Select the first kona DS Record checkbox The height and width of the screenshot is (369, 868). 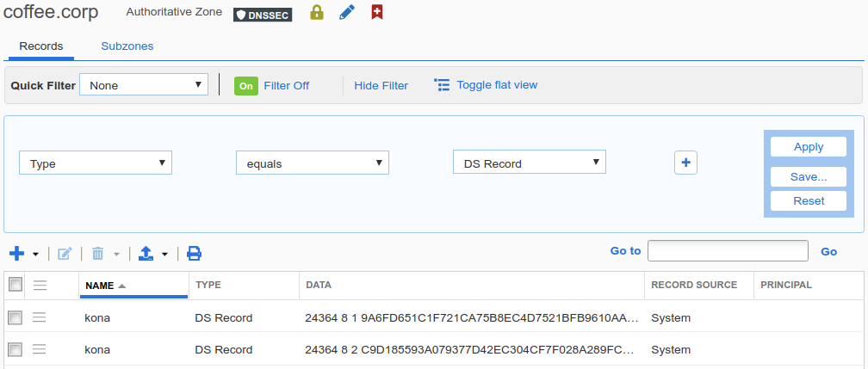[15, 318]
